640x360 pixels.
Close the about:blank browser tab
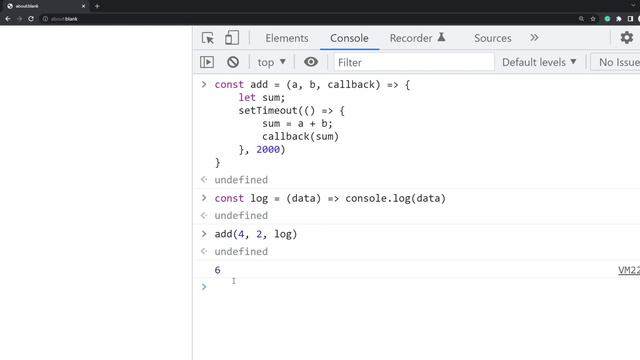tap(83, 6)
